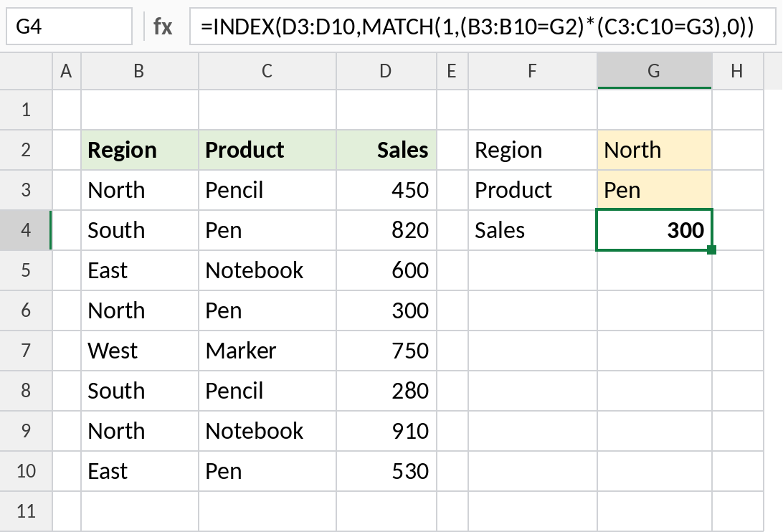Viewport: 783px width, 532px height.
Task: Select row 5 header
Action: point(26,270)
